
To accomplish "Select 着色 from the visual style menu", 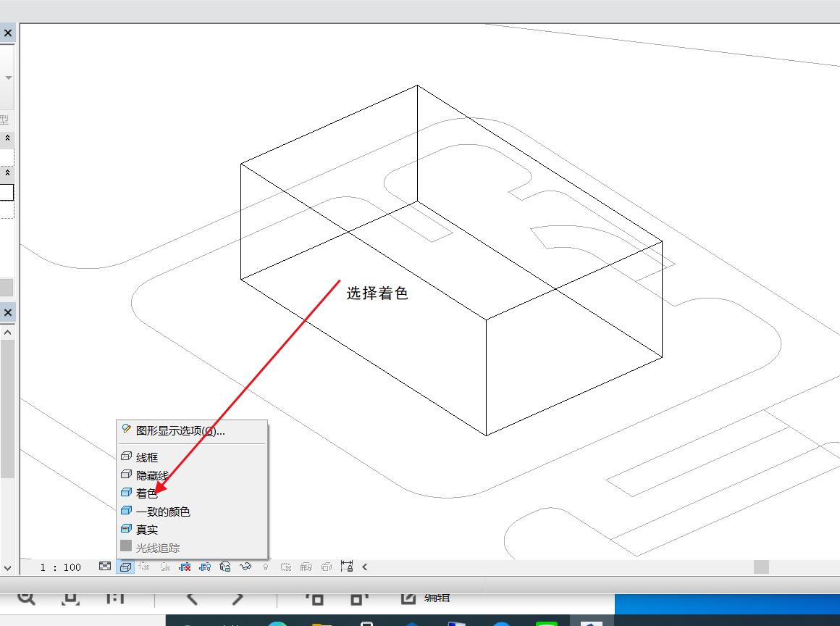I will [x=146, y=493].
